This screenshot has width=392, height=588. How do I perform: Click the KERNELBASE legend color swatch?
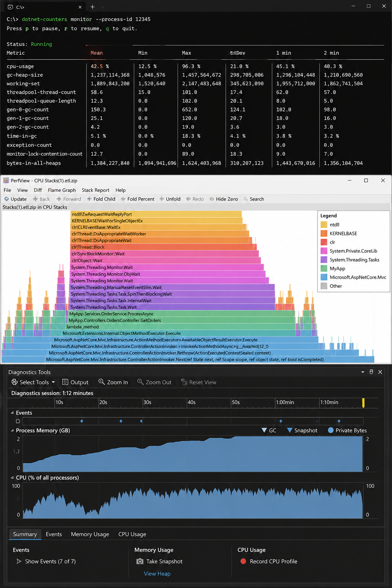point(324,234)
